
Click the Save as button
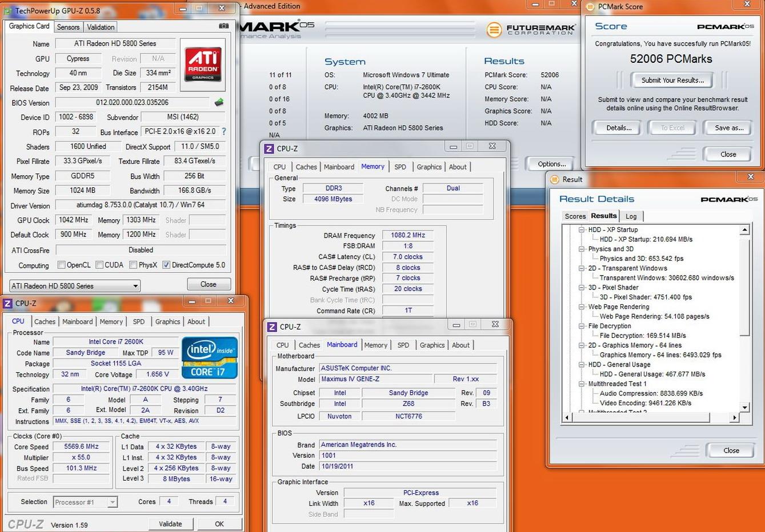[729, 128]
